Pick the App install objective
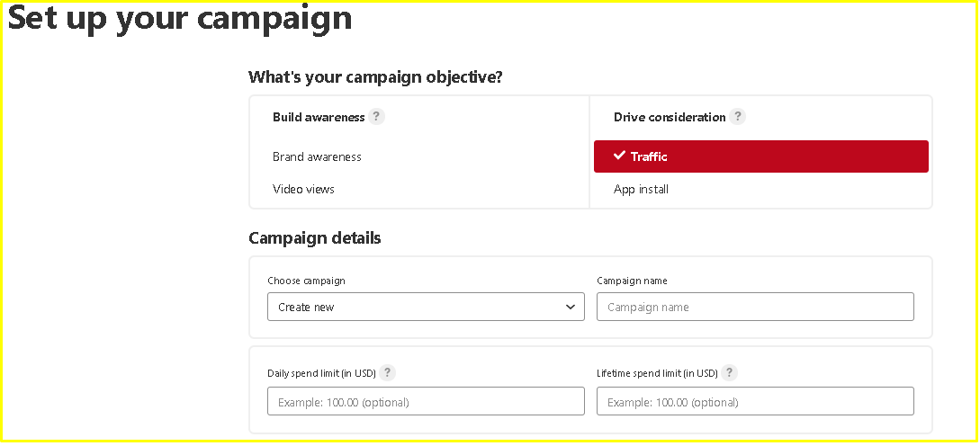 pyautogui.click(x=641, y=189)
